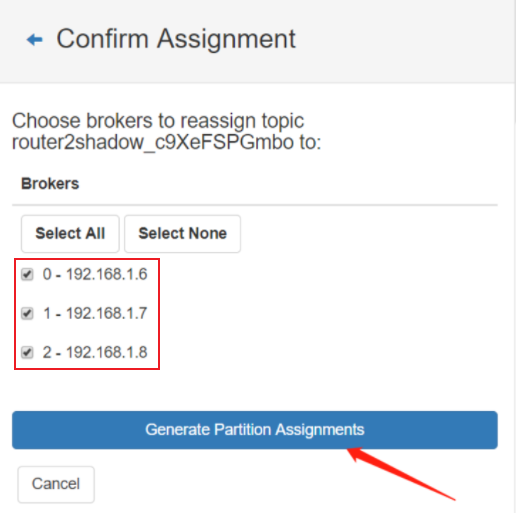Click the label text 2 - 192.168.1.8
Viewport: 516px width, 513px height.
point(95,352)
